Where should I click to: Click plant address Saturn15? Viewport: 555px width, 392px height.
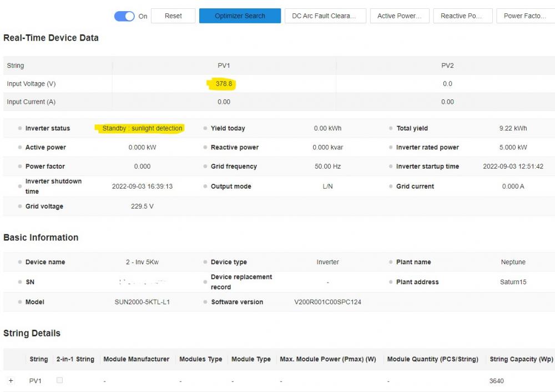click(513, 282)
